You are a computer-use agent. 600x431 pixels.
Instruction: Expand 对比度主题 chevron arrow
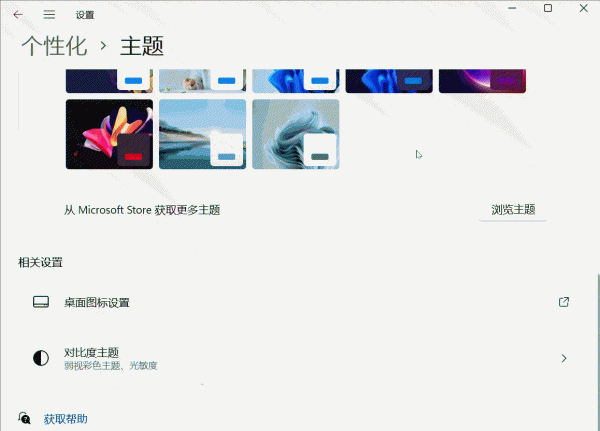[x=564, y=358]
